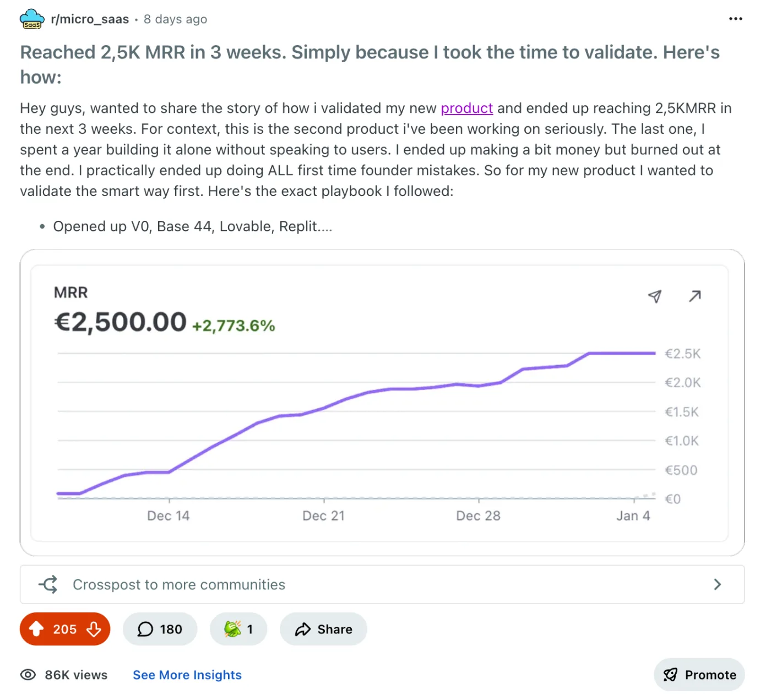Click the Promote button
The height and width of the screenshot is (700, 771).
699,675
